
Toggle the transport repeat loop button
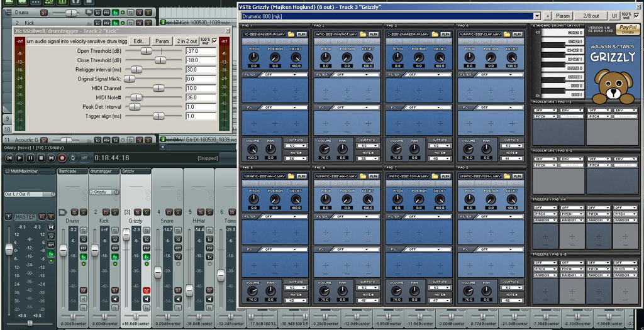coord(73,158)
